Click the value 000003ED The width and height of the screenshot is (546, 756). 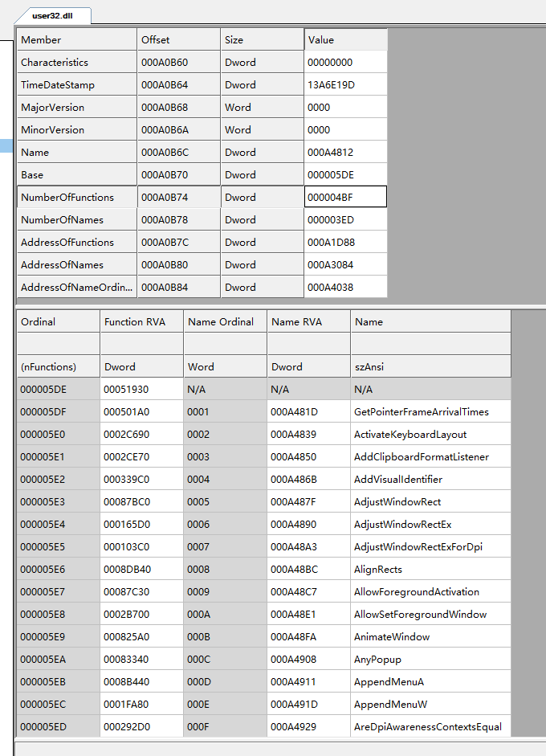(345, 220)
